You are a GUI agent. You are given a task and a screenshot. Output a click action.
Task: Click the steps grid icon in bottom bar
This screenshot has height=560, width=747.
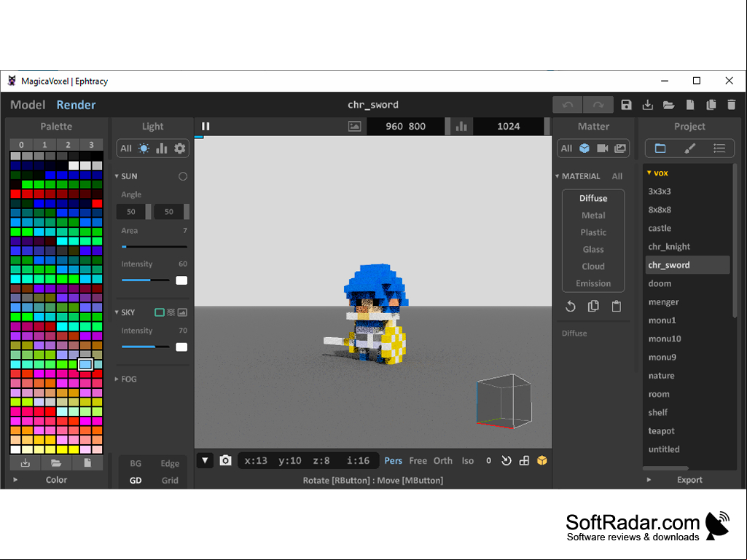(x=524, y=460)
